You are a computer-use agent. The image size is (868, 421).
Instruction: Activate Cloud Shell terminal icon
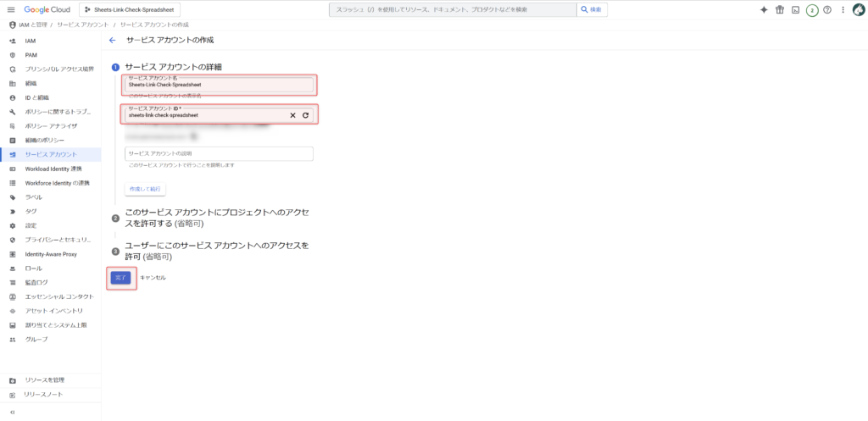[795, 9]
